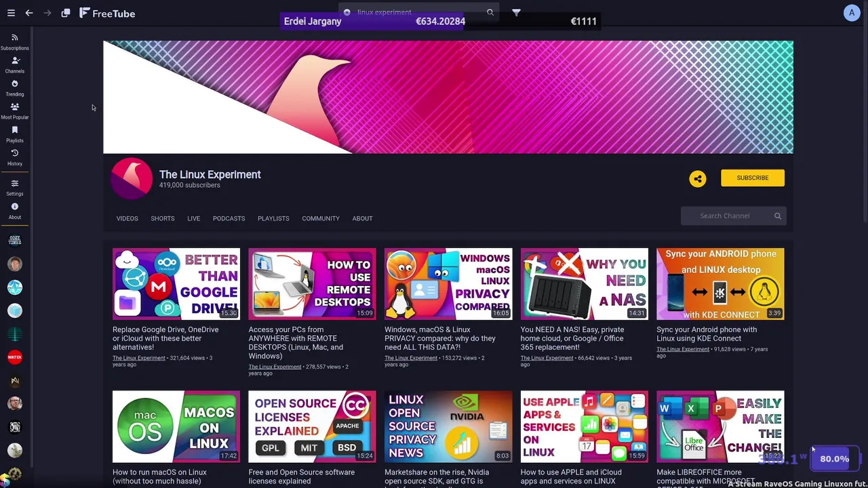Switch to the VIDEOS tab
The height and width of the screenshot is (488, 868).
[x=127, y=218]
